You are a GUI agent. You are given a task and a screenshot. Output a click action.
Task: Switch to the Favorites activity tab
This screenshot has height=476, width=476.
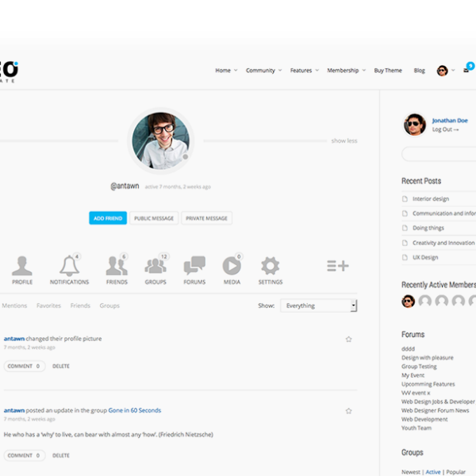pyautogui.click(x=48, y=305)
